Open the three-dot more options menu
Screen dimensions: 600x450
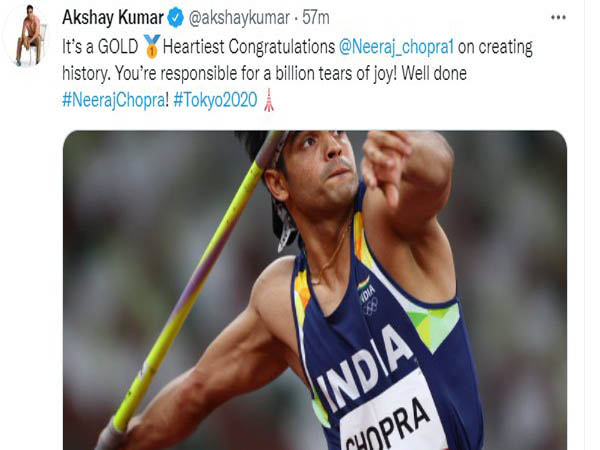558,17
